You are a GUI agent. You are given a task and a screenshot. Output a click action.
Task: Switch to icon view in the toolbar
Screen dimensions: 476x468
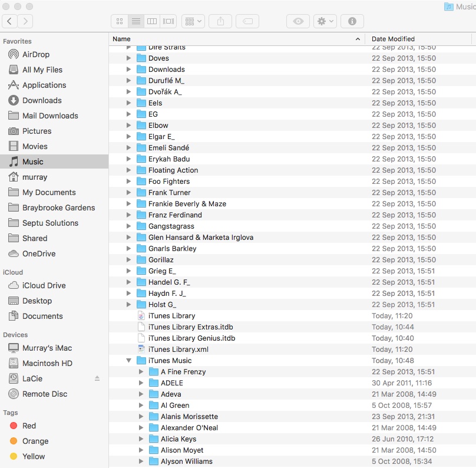[x=119, y=21]
